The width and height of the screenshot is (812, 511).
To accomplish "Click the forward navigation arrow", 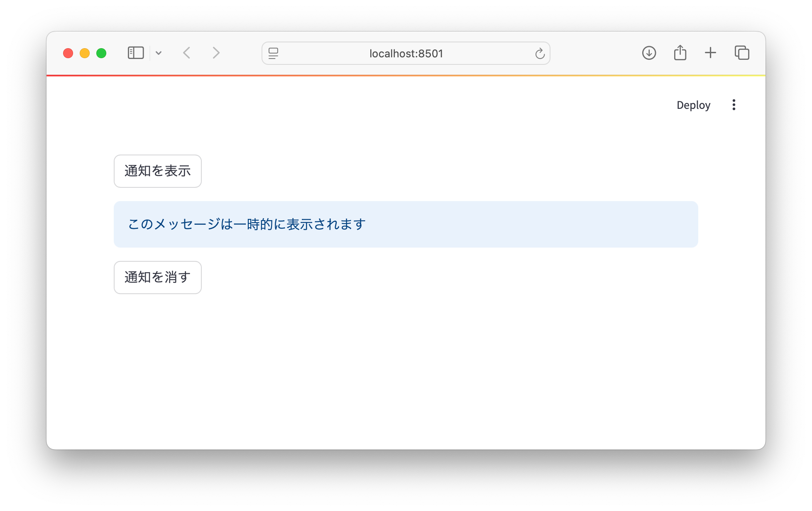I will [215, 53].
